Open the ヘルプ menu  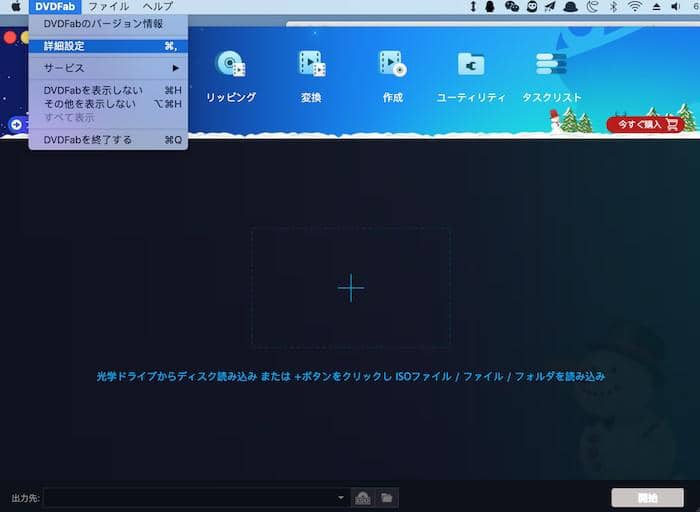pos(158,6)
